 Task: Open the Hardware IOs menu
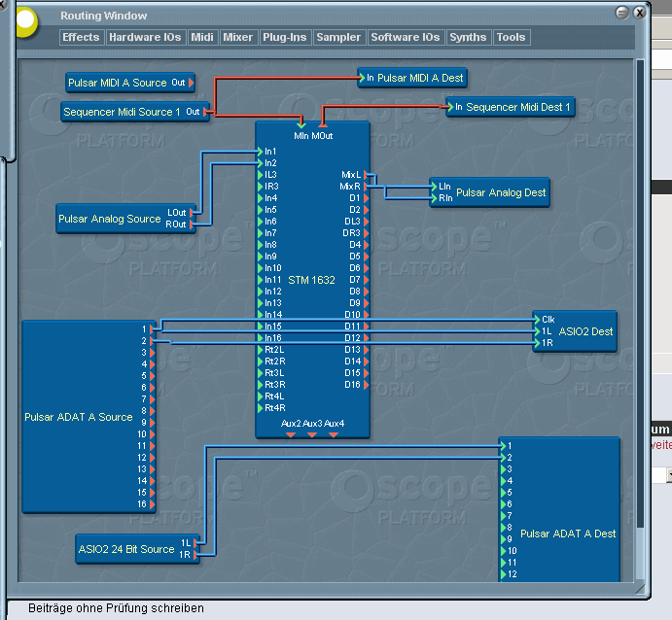[145, 37]
